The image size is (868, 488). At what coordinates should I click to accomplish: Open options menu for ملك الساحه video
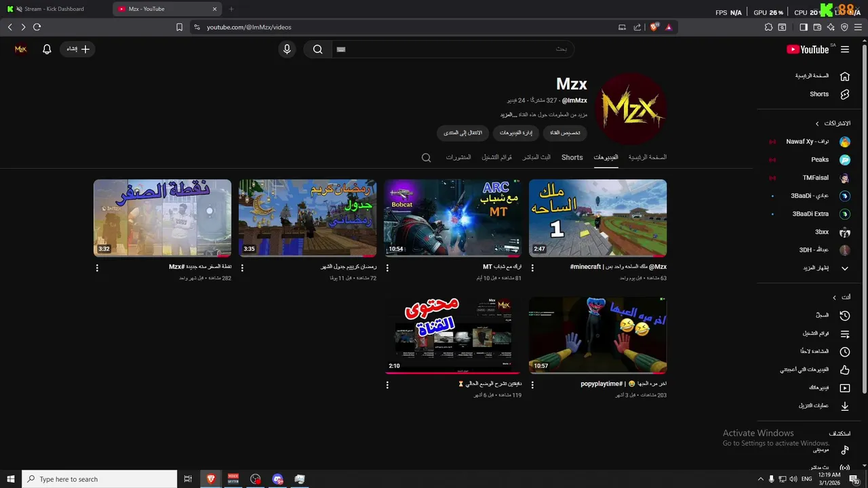coord(532,268)
